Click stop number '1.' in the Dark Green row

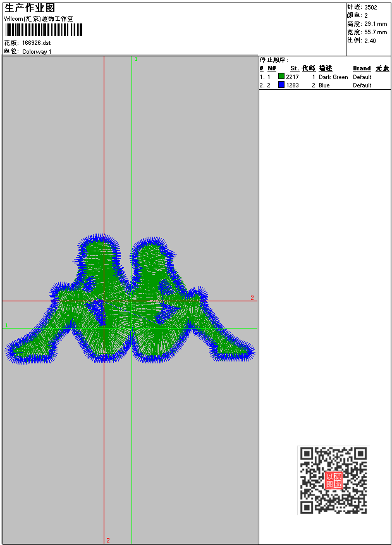click(x=262, y=77)
